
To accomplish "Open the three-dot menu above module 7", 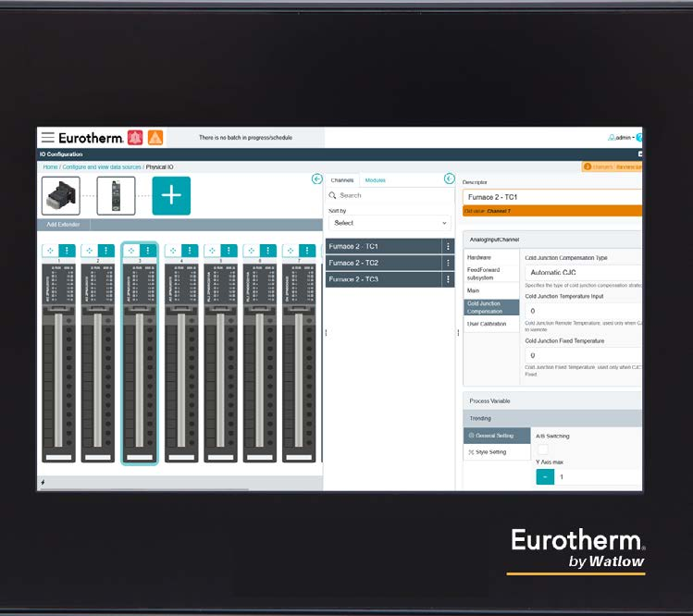I will (307, 251).
